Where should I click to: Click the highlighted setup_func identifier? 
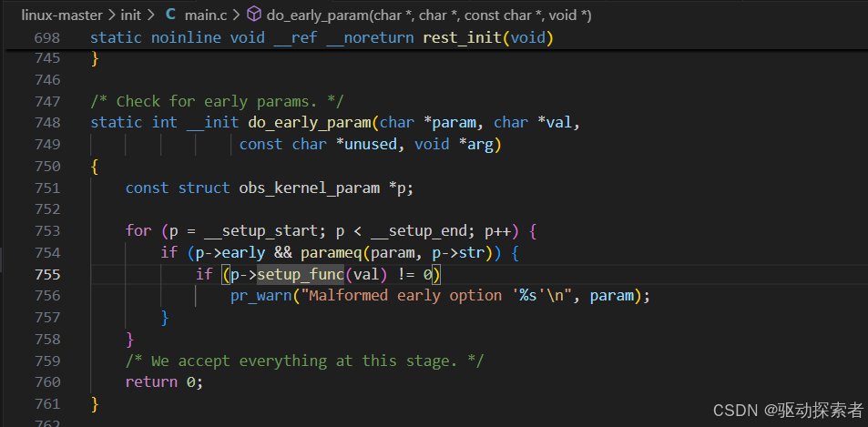pyautogui.click(x=301, y=274)
